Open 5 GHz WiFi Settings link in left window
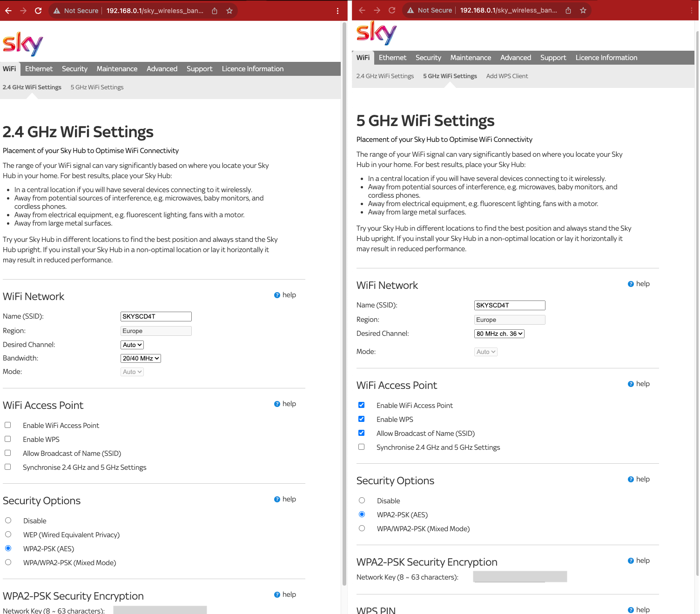 [x=97, y=87]
